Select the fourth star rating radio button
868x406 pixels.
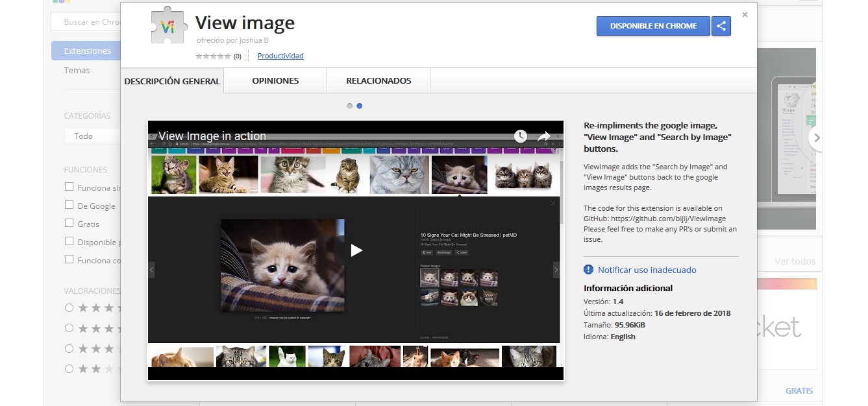[69, 368]
